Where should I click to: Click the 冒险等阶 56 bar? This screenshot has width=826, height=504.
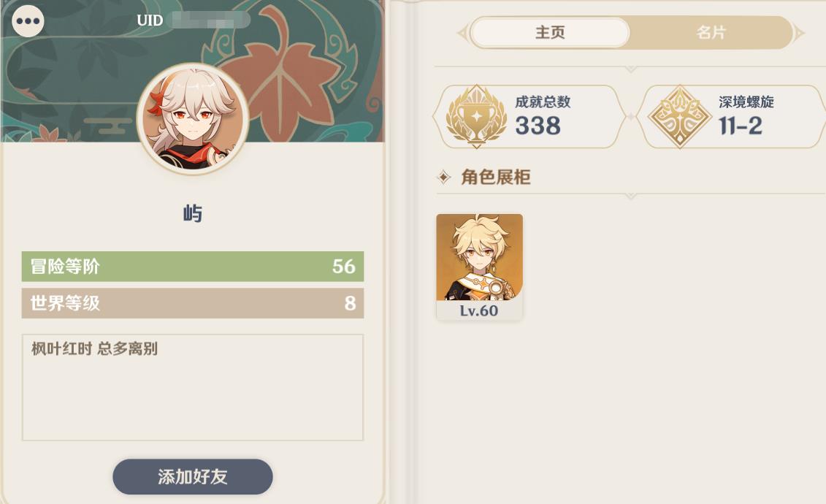click(193, 267)
